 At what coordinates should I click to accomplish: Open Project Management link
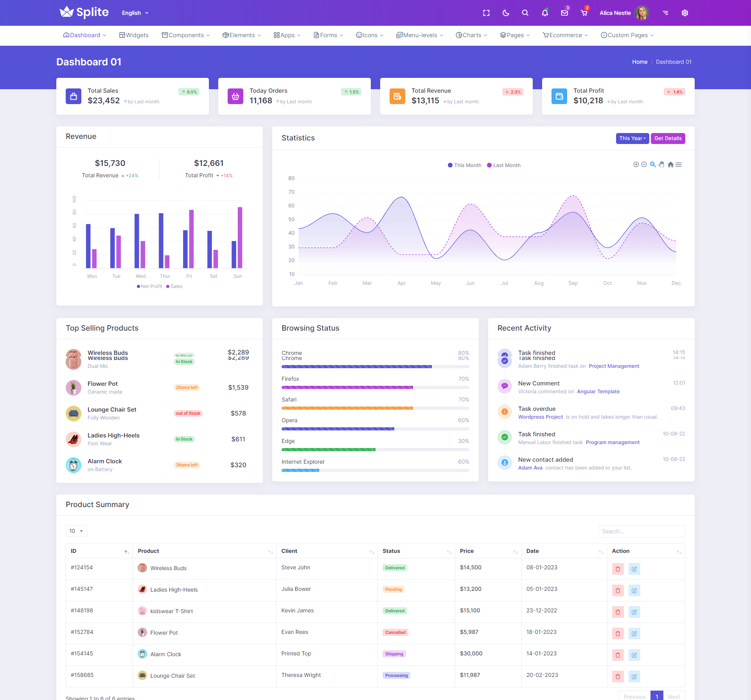click(x=614, y=366)
